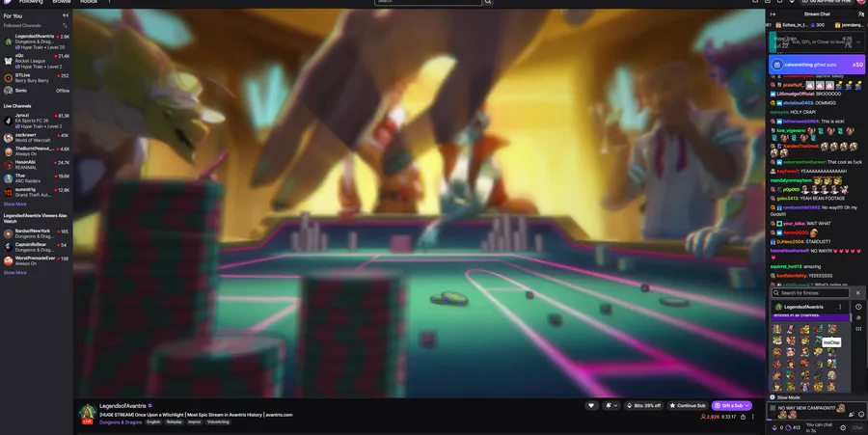Open Gift a Sub dropdown
This screenshot has height=435, width=868.
tap(732, 406)
